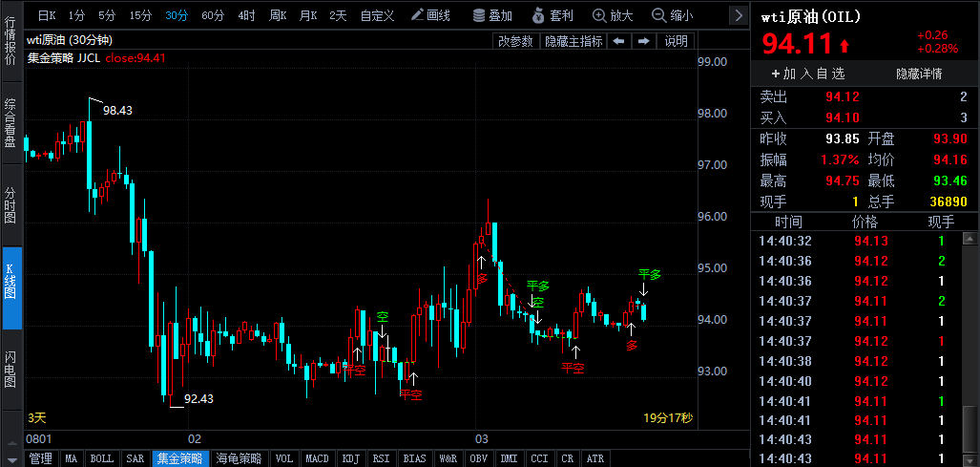Expand toolbar with the right chevron

tap(740, 15)
